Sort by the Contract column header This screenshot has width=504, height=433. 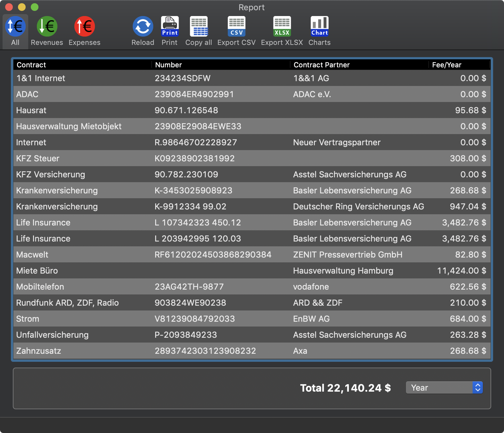point(82,65)
